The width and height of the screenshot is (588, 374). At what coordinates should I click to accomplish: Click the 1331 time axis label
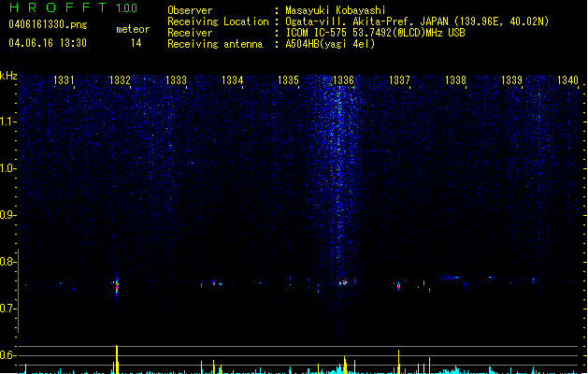coord(64,80)
